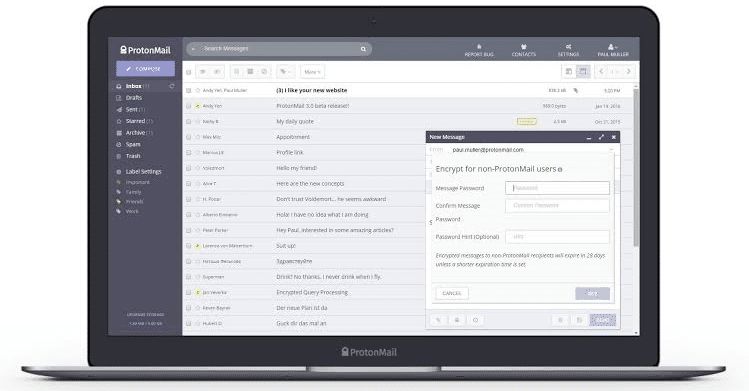Open search options arrow in search bar
This screenshot has width=749, height=391.
(193, 49)
